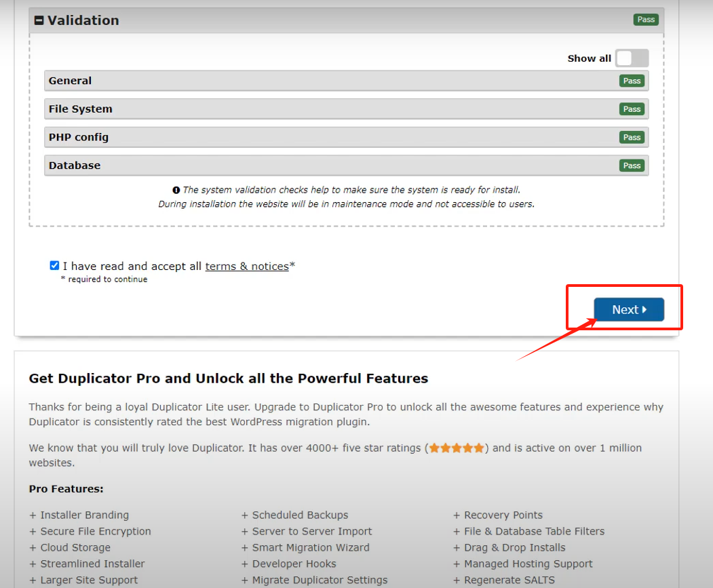713x588 pixels.
Task: Enable the Show all toggle
Action: (x=631, y=58)
